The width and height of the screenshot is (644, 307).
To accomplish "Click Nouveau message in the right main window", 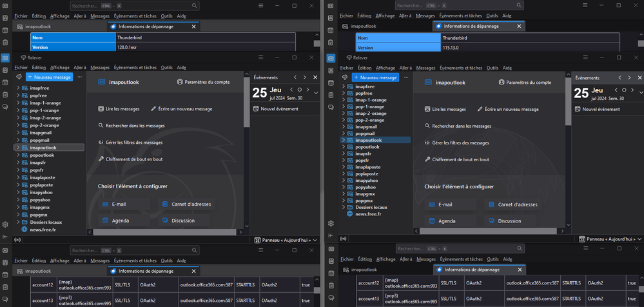I will click(375, 77).
